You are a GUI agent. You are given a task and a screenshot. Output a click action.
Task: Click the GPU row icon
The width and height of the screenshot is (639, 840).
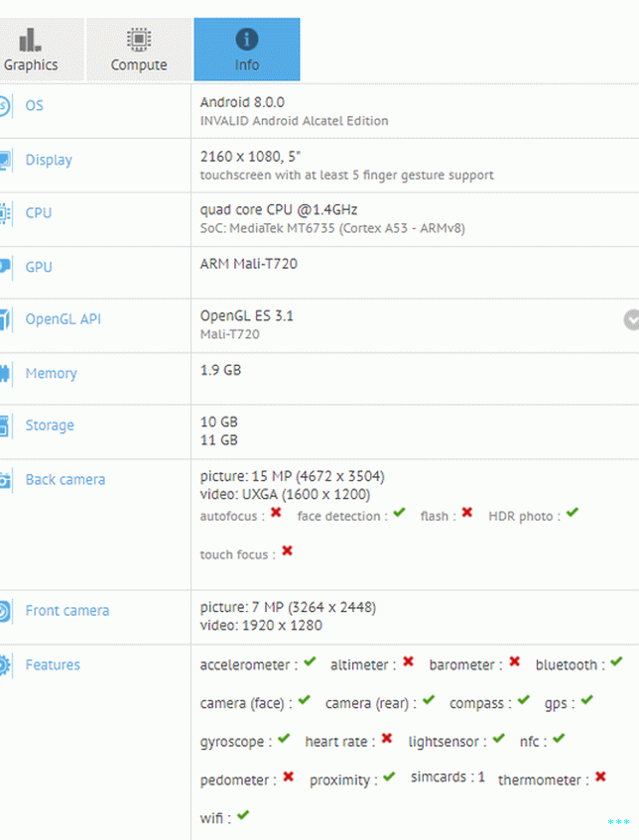(x=5, y=266)
